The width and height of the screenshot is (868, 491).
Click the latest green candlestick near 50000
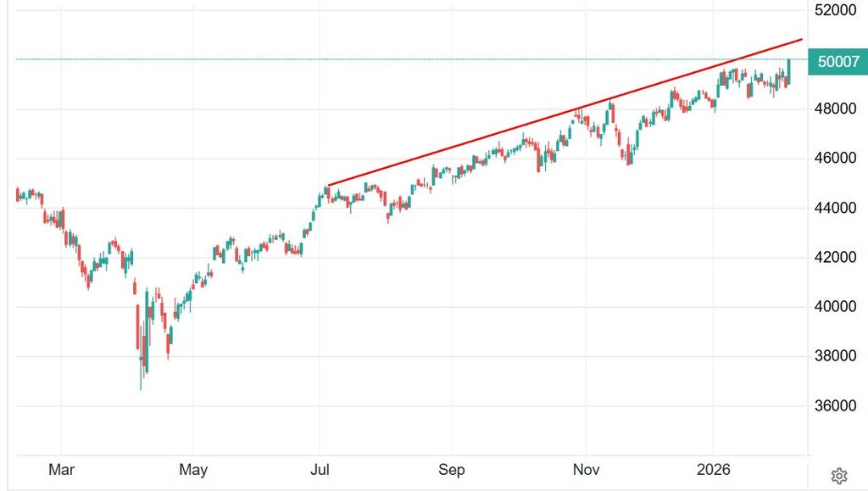pyautogui.click(x=789, y=70)
